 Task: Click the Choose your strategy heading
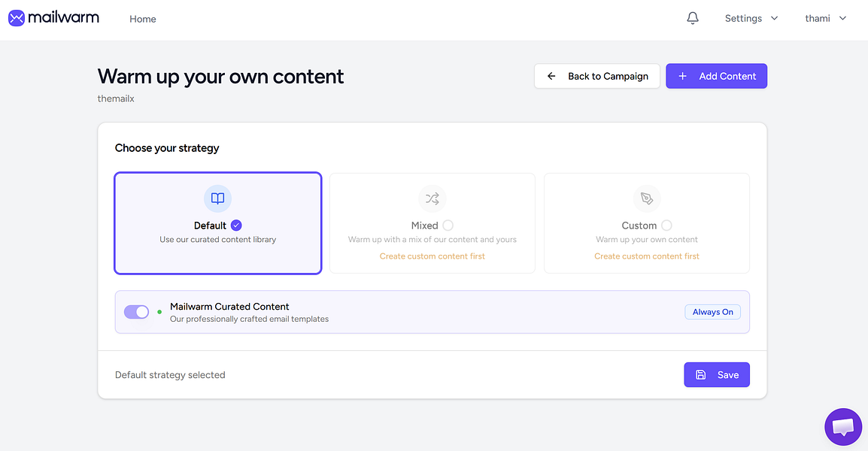167,148
